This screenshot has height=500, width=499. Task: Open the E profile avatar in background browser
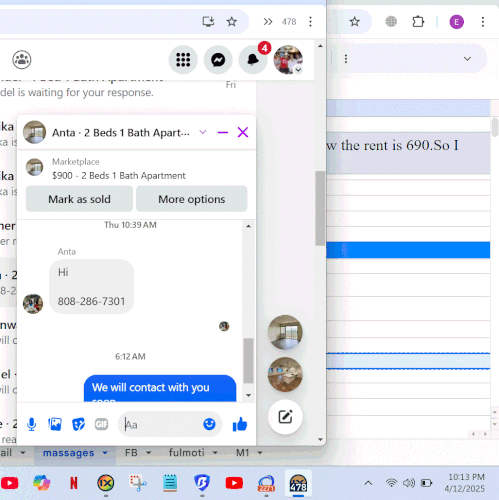[456, 22]
